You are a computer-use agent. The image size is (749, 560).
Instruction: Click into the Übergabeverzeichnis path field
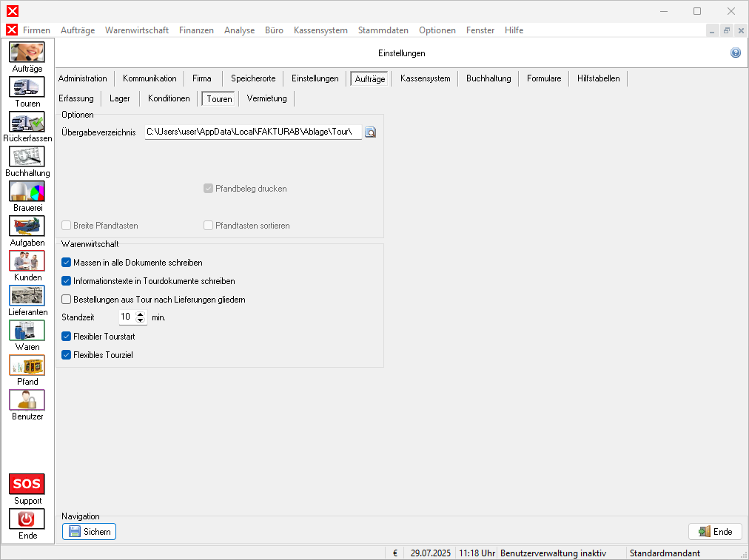(252, 132)
